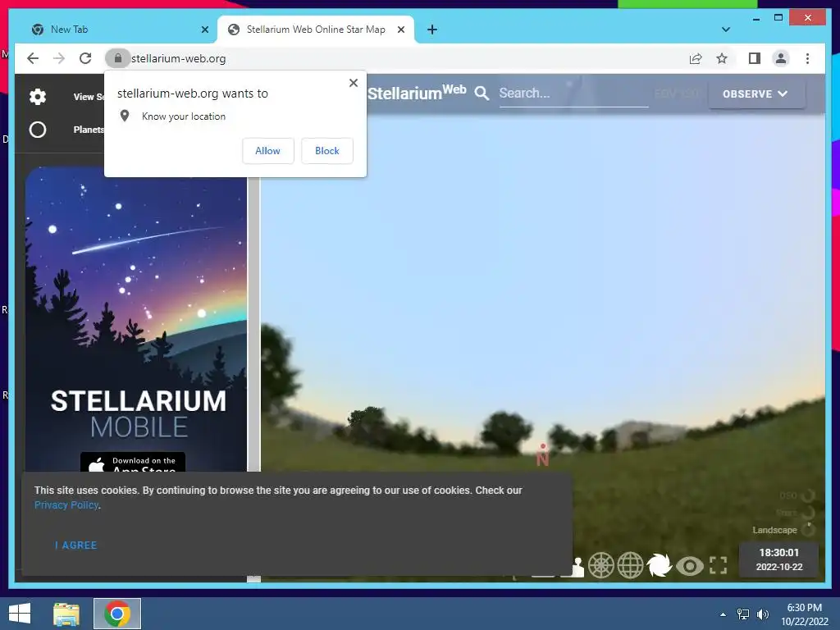Toggle the azimuthal grid icon
The width and height of the screenshot is (840, 630).
[x=601, y=565]
